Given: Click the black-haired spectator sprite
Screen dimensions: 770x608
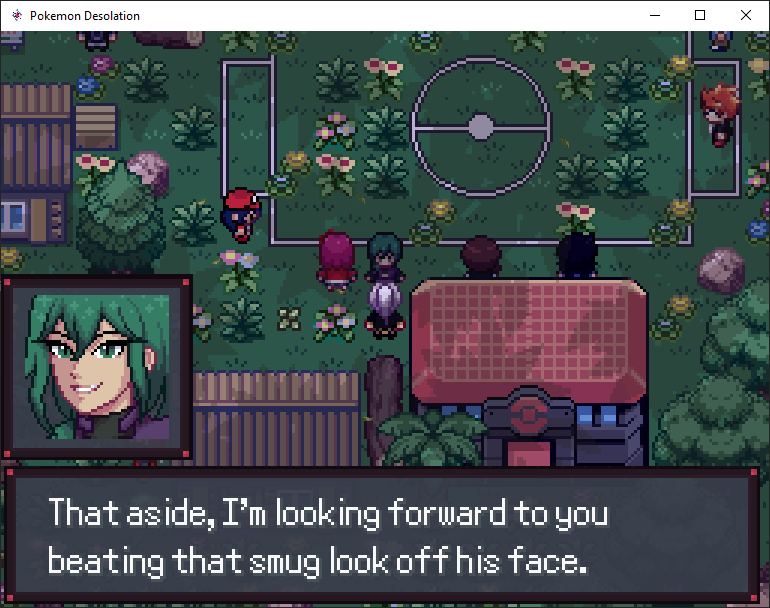Looking at the screenshot, I should tap(577, 255).
